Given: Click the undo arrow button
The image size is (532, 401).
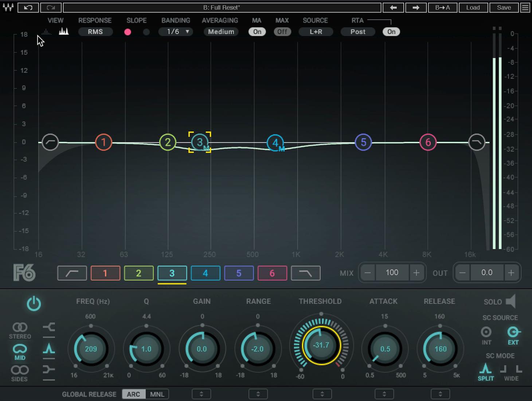Looking at the screenshot, I should [x=28, y=7].
